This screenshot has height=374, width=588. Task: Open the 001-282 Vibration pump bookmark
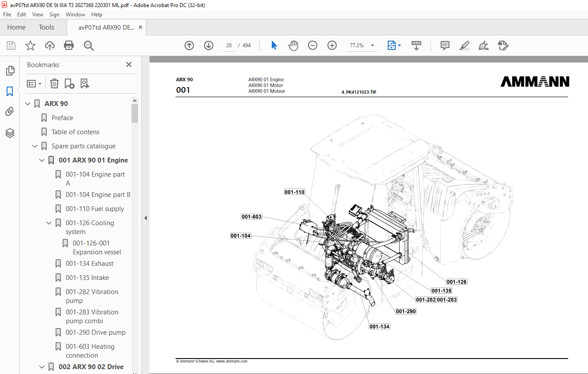click(92, 296)
